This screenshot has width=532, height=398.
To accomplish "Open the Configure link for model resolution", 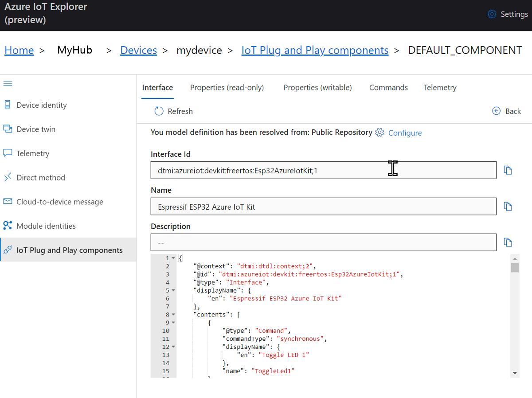I will 405,133.
